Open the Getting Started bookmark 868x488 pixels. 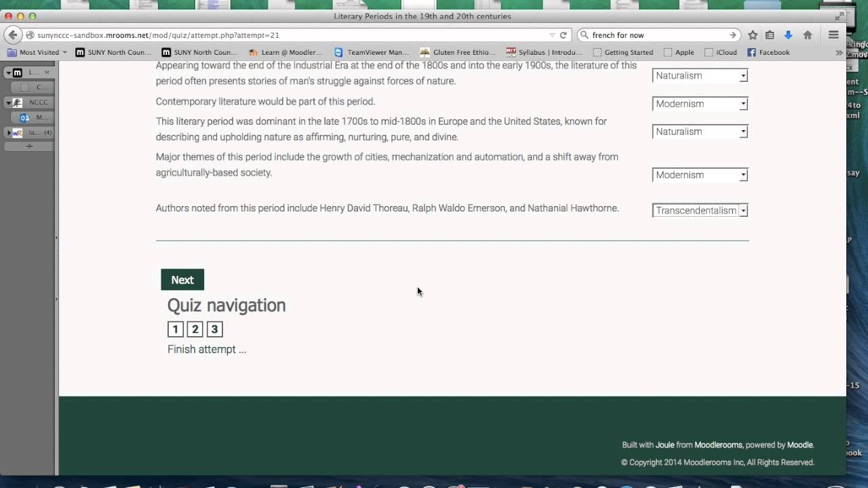tap(623, 52)
